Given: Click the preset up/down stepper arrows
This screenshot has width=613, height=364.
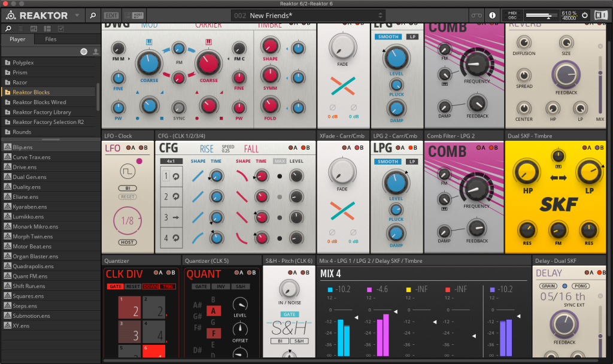Looking at the screenshot, I should point(380,16).
